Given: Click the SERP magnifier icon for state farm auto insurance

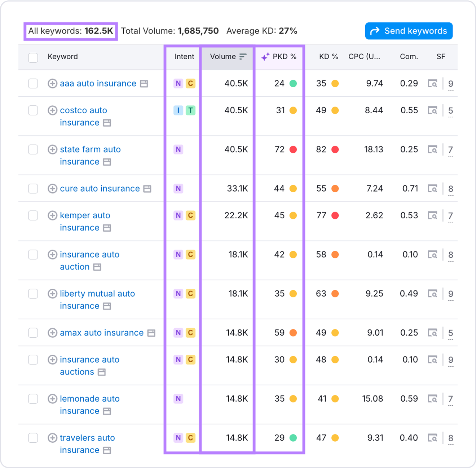Looking at the screenshot, I should (x=433, y=149).
